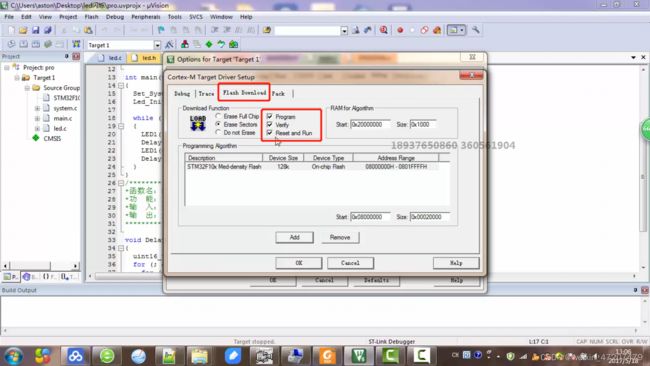Open Options for Target wand icon
Viewport: 650px width, 366px height.
[169, 44]
